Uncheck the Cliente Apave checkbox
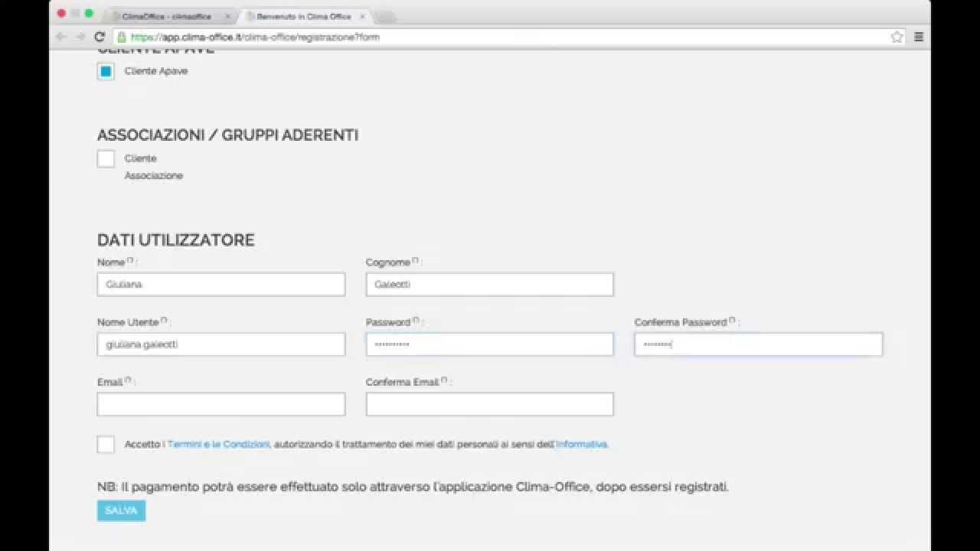Image resolution: width=980 pixels, height=551 pixels. (x=106, y=71)
